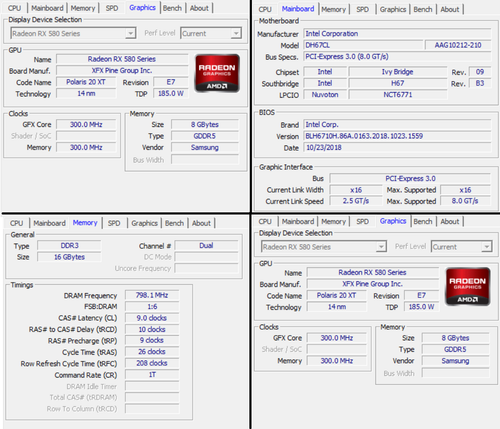Open the Memory tab in the lower-right Graphics panel
The height and width of the screenshot is (429, 500).
click(x=333, y=221)
